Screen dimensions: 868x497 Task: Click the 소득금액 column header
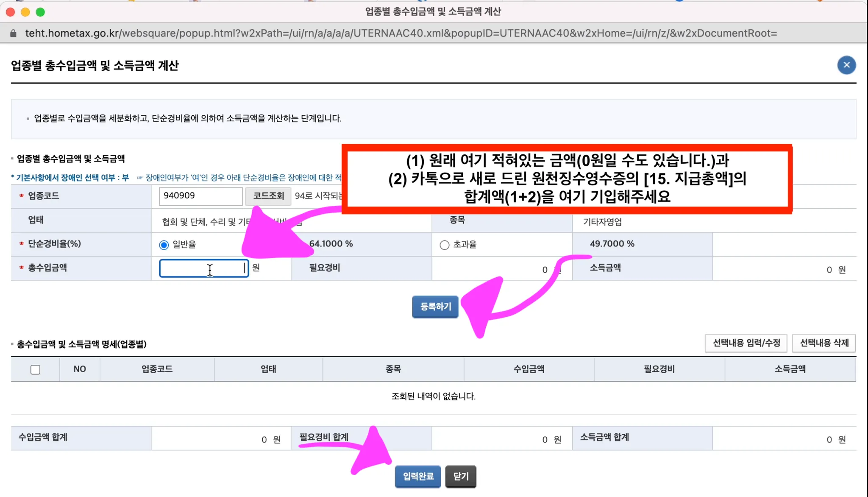[790, 369]
